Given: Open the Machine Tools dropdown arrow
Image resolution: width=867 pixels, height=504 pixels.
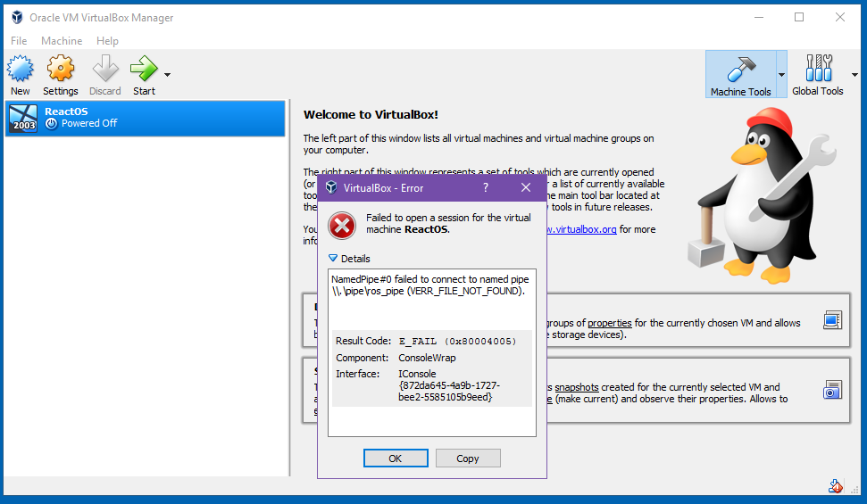Looking at the screenshot, I should pyautogui.click(x=781, y=75).
